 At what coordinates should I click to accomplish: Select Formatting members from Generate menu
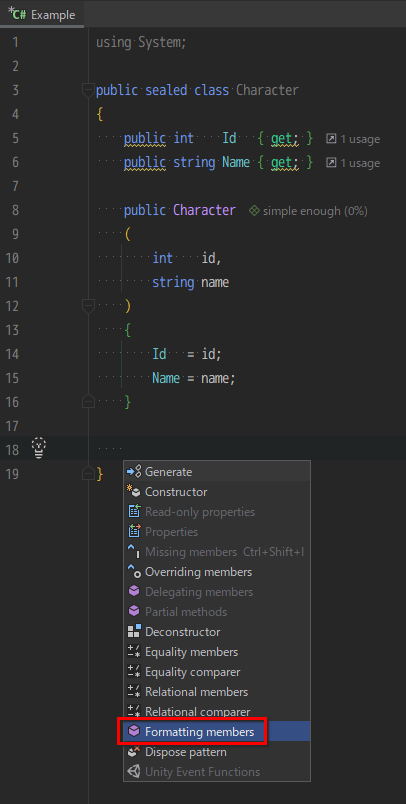[x=217, y=732]
